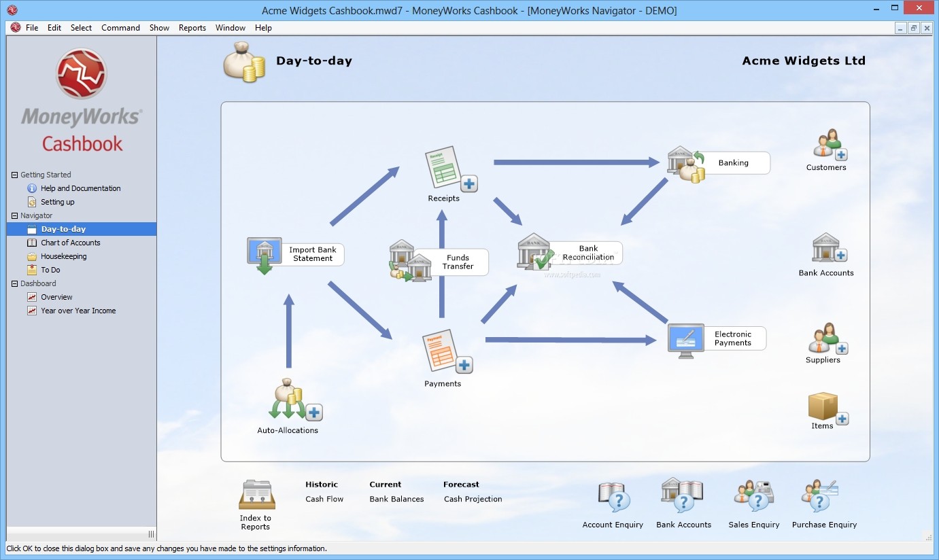Image resolution: width=939 pixels, height=560 pixels.
Task: Click the sidebar splitter grip handle
Action: pyautogui.click(x=151, y=533)
